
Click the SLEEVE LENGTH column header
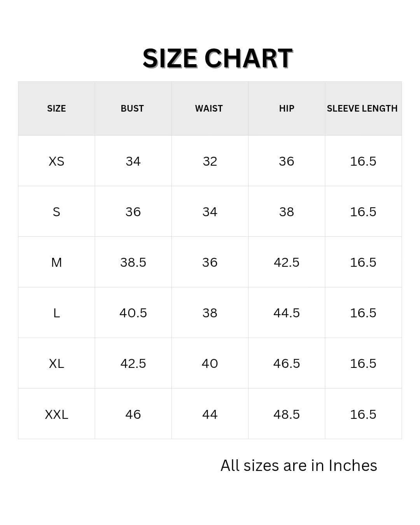click(362, 108)
